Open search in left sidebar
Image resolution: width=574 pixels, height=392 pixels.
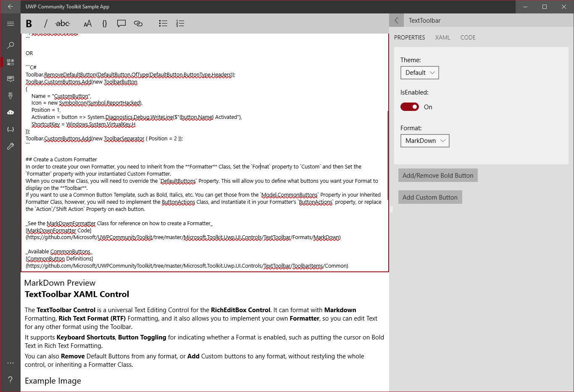[11, 45]
